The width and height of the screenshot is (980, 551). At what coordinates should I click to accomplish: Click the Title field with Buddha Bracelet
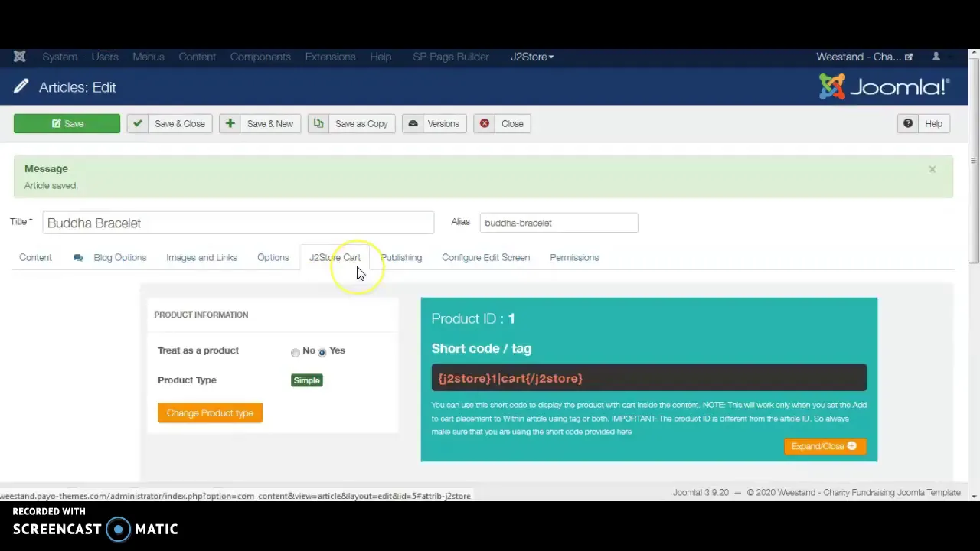click(238, 223)
